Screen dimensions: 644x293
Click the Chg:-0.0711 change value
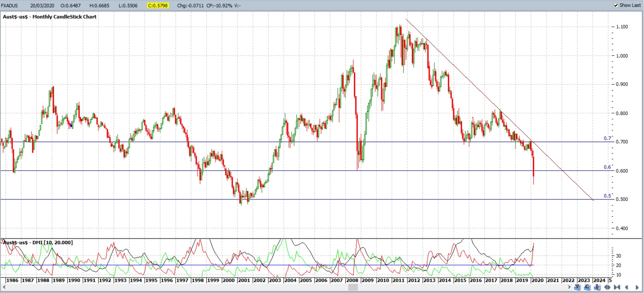(190, 6)
